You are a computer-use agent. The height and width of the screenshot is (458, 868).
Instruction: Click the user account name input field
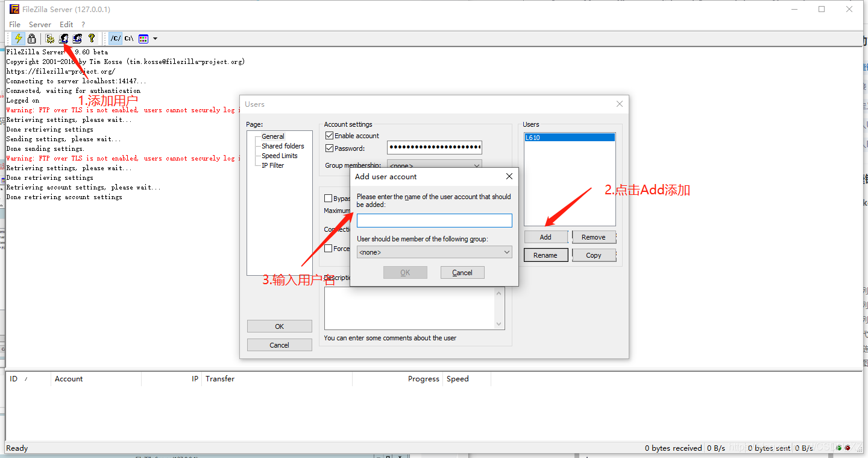435,220
